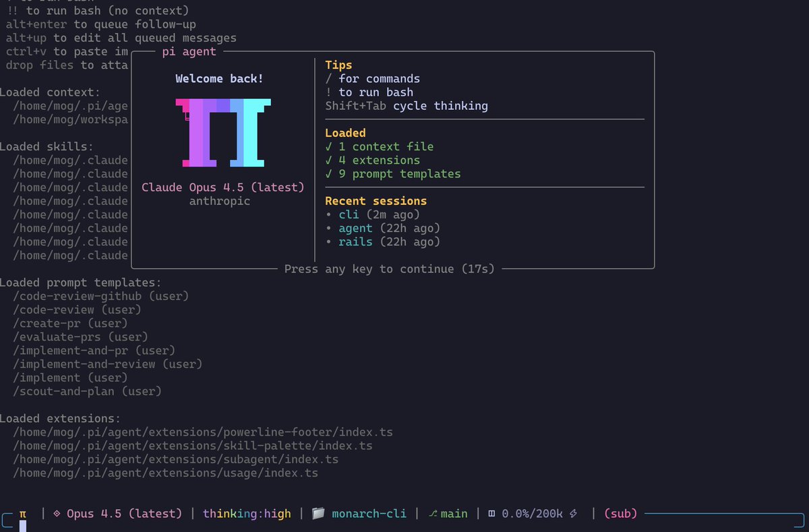Click the thinking:high indicator
809x532 pixels.
click(247, 514)
